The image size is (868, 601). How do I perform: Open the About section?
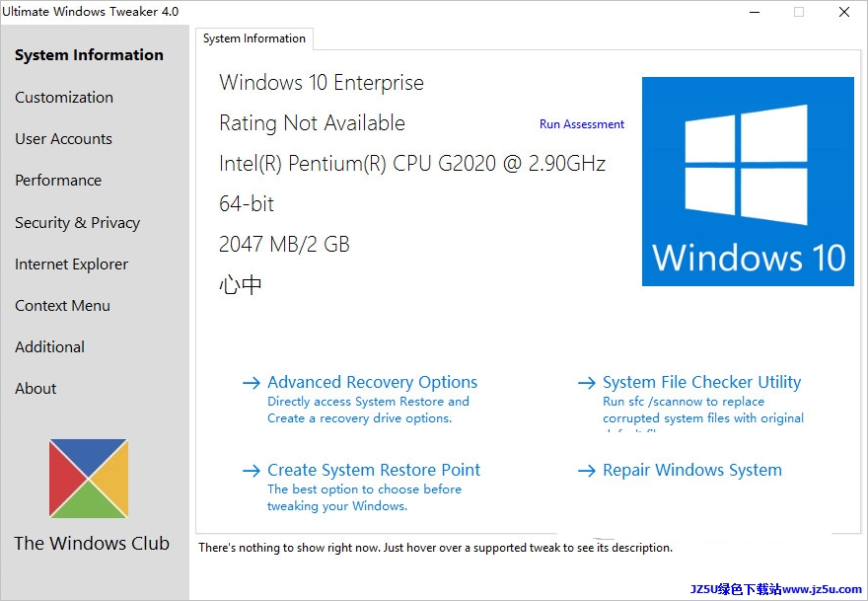pyautogui.click(x=36, y=389)
